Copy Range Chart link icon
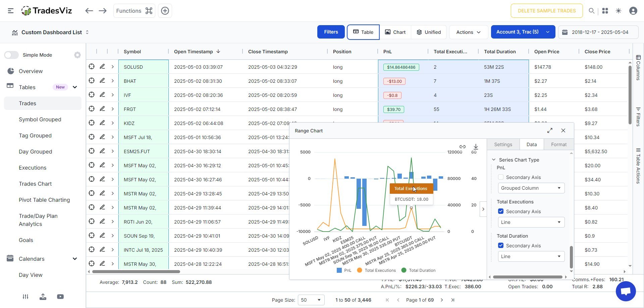This screenshot has width=644, height=308. coord(463,146)
